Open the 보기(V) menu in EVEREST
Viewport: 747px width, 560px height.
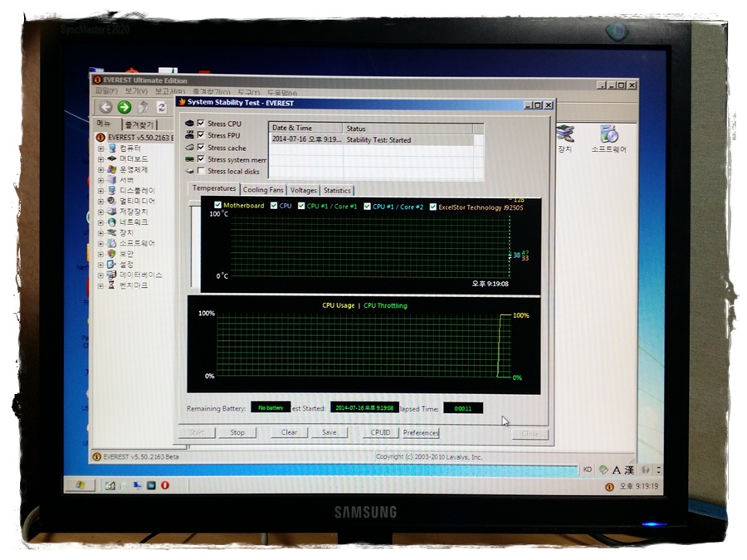click(x=136, y=91)
